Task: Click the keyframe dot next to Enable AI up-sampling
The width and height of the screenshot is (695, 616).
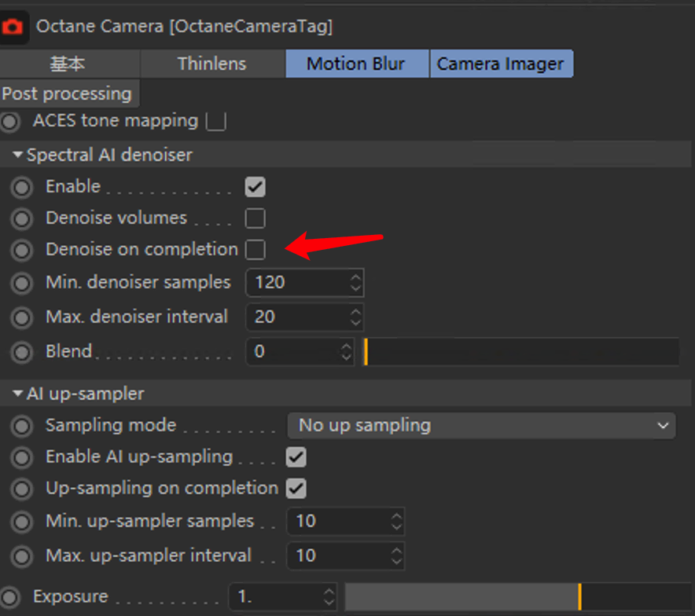Action: [22, 457]
